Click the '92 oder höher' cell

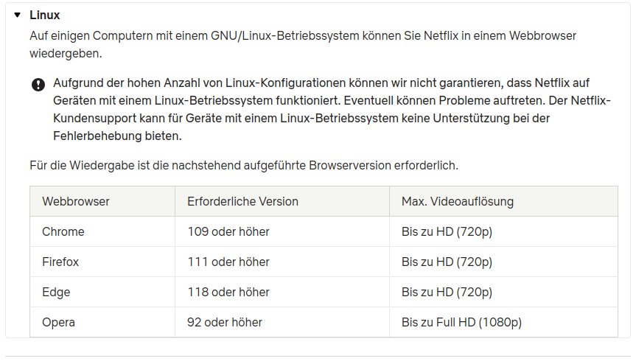[282, 322]
